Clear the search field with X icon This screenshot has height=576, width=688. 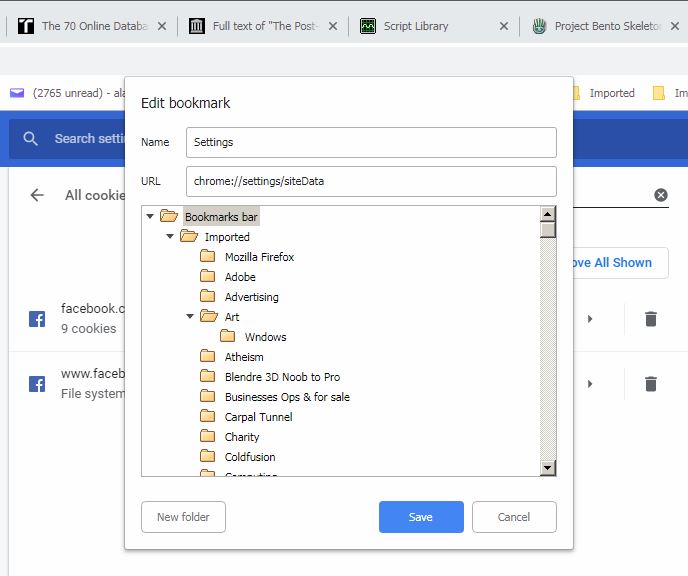661,195
